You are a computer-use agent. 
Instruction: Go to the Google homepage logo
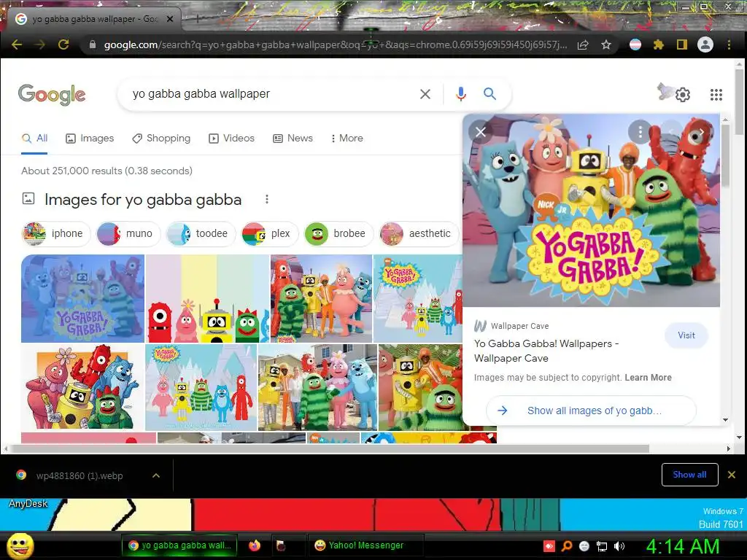click(x=52, y=94)
